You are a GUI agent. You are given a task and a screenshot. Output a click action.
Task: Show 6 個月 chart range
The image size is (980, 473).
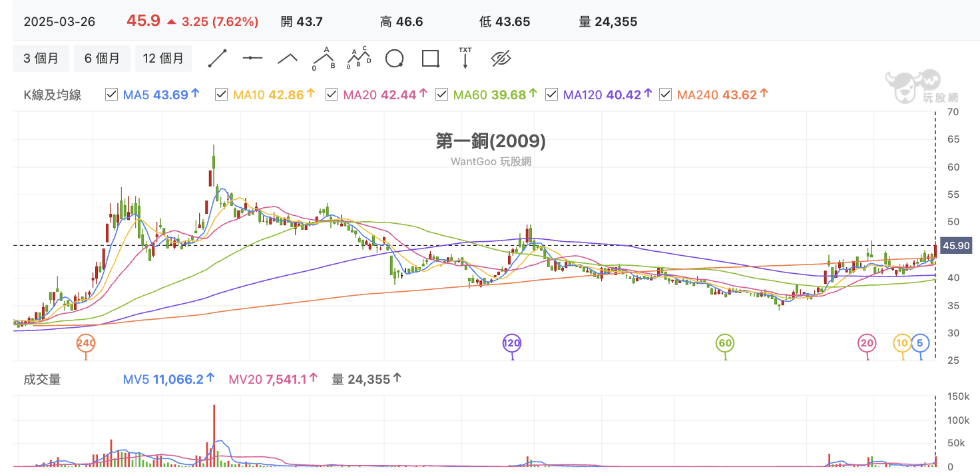click(102, 59)
